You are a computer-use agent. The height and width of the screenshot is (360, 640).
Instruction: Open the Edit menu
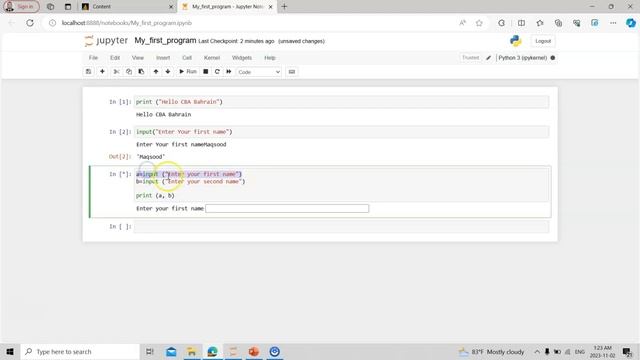pyautogui.click(x=115, y=58)
